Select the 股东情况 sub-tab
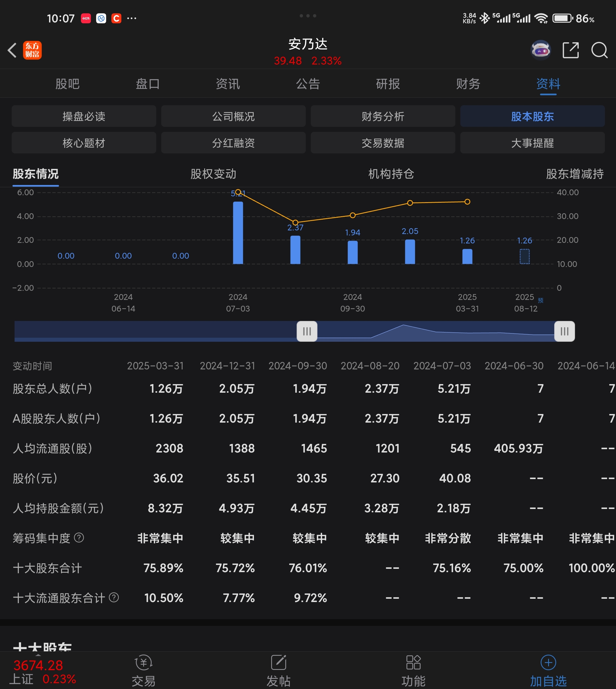The image size is (616, 689). coord(35,174)
